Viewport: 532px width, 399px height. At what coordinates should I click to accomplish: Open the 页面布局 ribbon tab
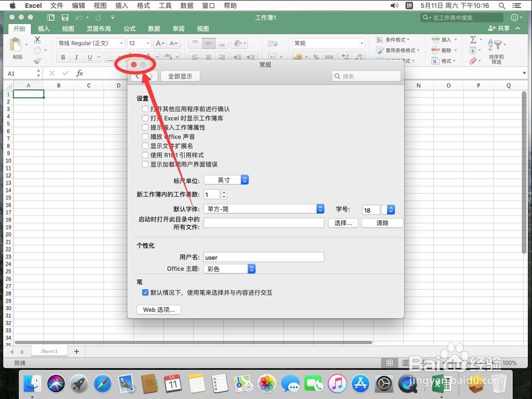coord(99,29)
